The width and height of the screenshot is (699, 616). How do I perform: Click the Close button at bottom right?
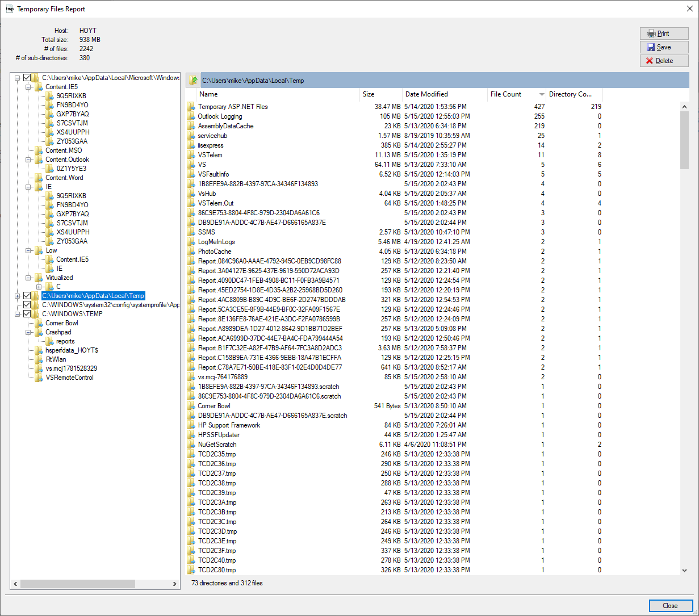pyautogui.click(x=671, y=606)
